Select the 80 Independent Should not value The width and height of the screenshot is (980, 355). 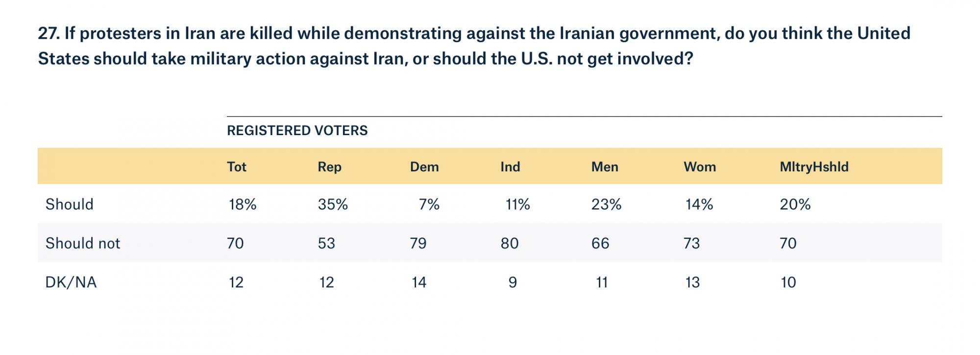(510, 243)
